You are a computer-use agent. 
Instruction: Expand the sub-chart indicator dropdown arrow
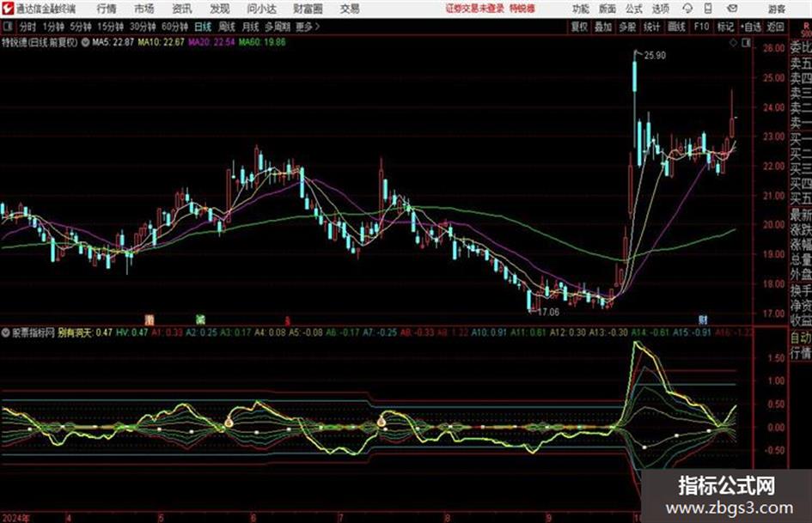pos(6,332)
